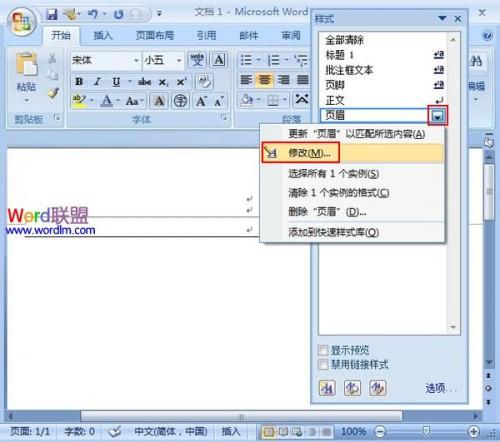Customize the quick access toolbar

tap(160, 14)
